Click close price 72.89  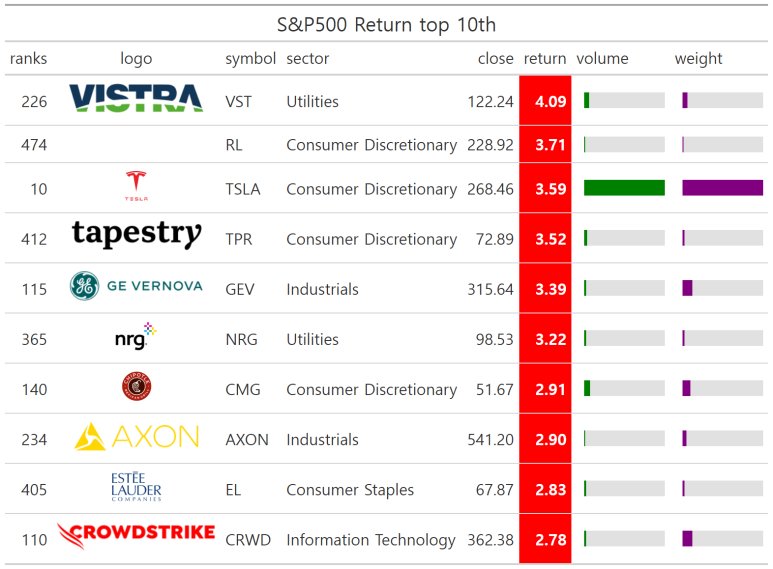click(494, 239)
